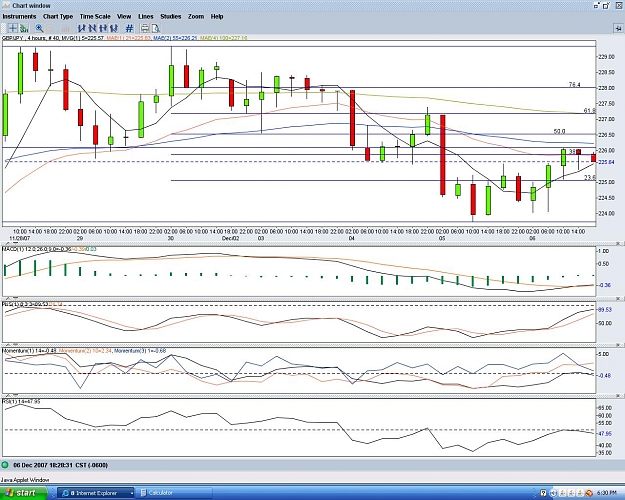Select the 50.0 Fibonacci level label

(559, 131)
